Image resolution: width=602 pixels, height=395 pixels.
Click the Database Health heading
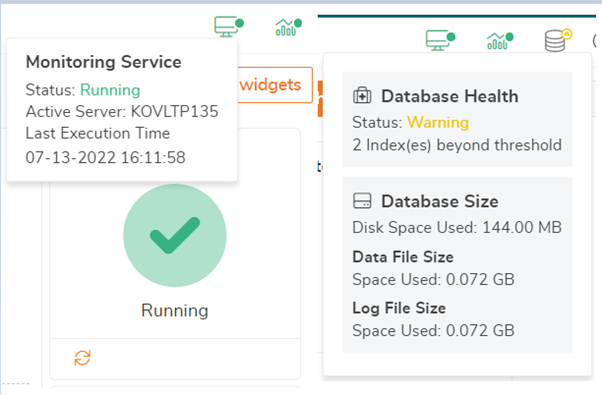tap(450, 96)
